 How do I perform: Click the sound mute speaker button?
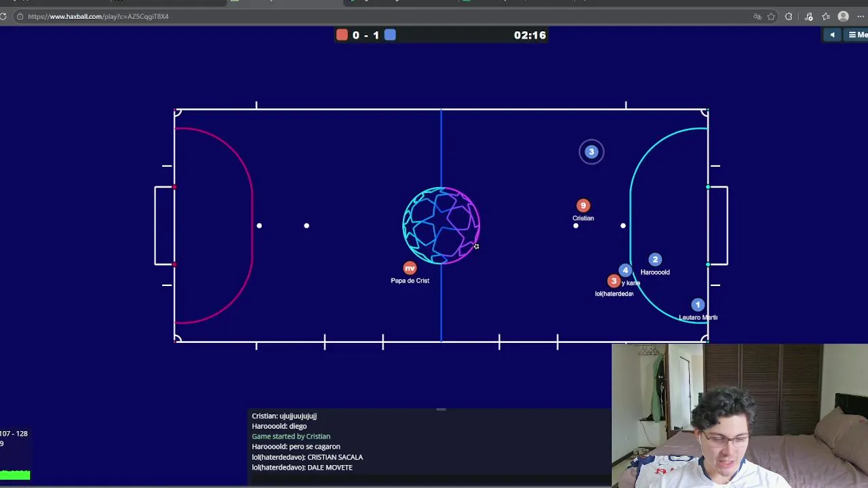832,35
